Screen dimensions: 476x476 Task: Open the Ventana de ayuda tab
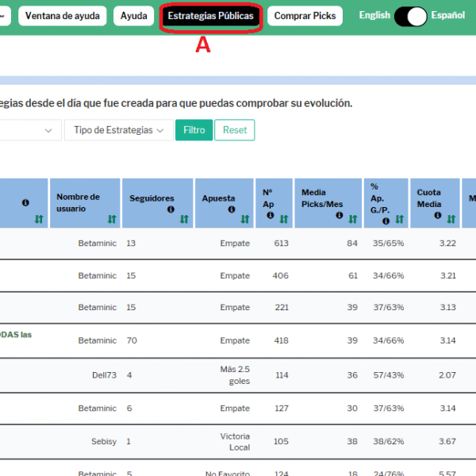coord(62,16)
